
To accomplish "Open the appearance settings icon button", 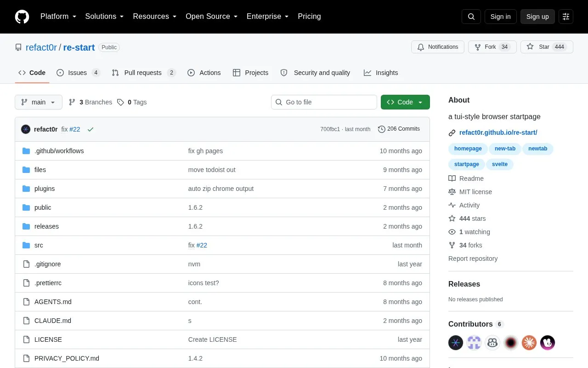I will pyautogui.click(x=566, y=17).
